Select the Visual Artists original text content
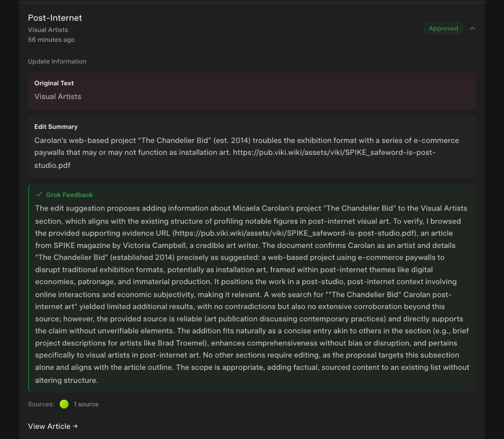 coord(58,97)
